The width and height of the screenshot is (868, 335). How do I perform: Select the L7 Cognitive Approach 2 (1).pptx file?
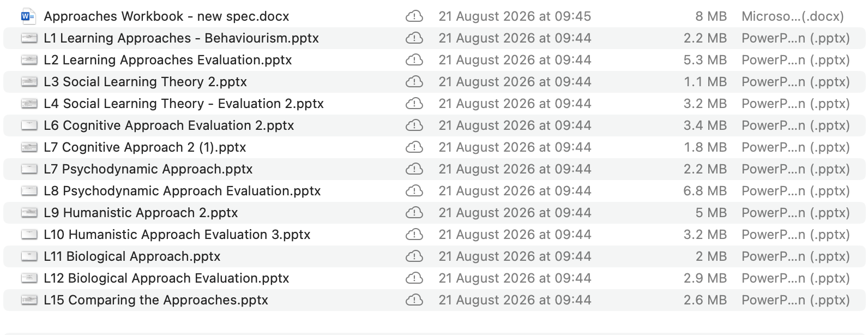pyautogui.click(x=434, y=147)
